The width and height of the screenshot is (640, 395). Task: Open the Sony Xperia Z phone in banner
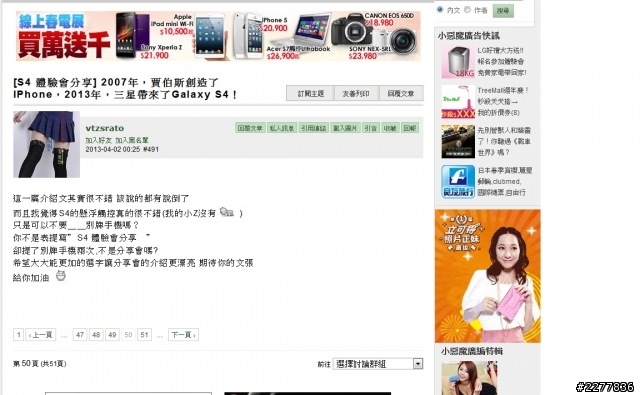pos(133,36)
